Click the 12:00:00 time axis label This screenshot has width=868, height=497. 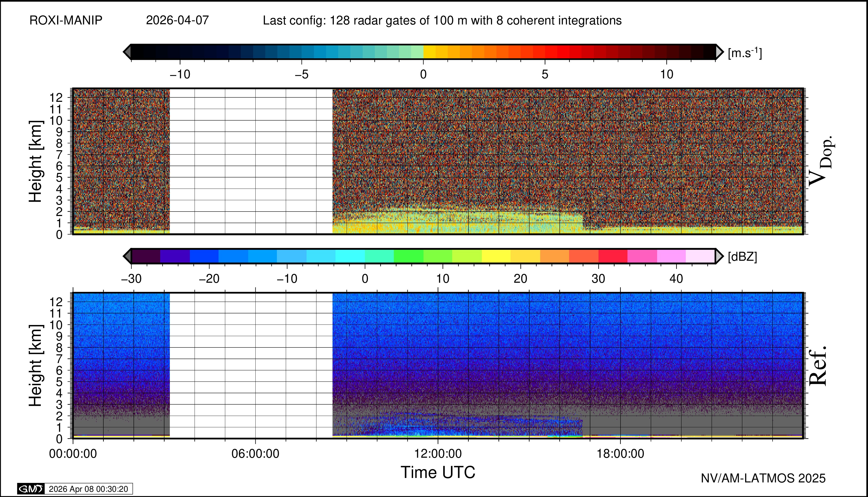coord(438,454)
